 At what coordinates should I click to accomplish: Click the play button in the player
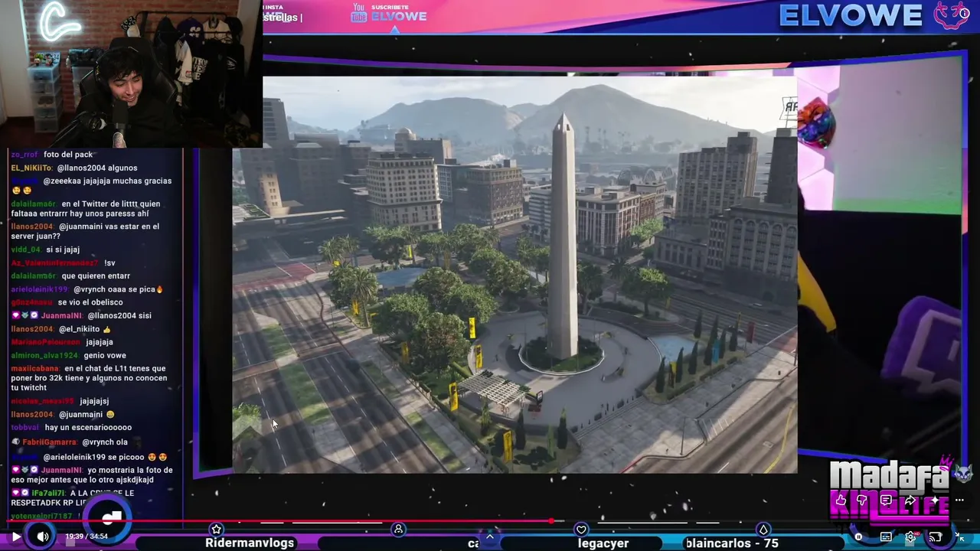coord(16,536)
